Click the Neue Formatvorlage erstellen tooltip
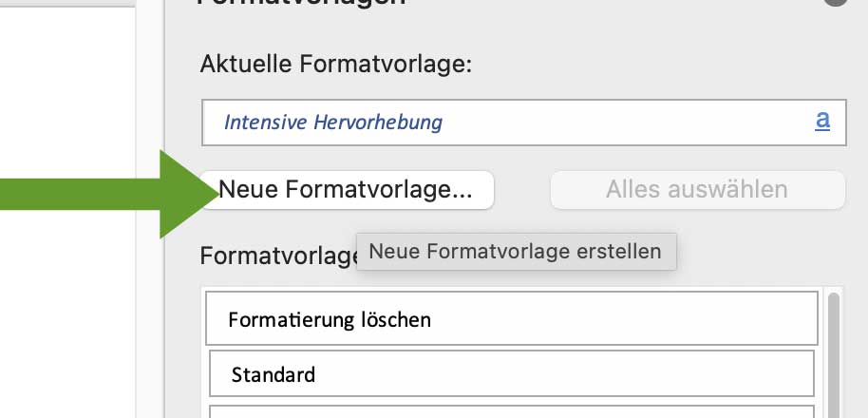Image resolution: width=868 pixels, height=418 pixels. point(516,252)
